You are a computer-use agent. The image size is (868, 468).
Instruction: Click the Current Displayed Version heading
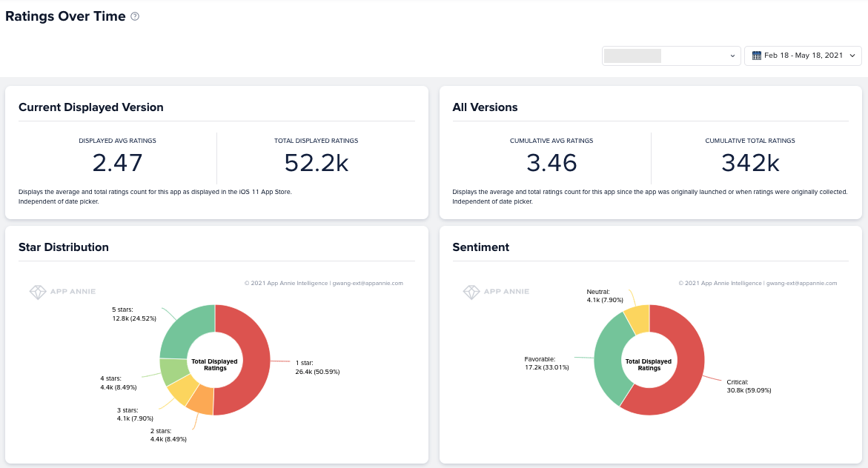point(90,107)
